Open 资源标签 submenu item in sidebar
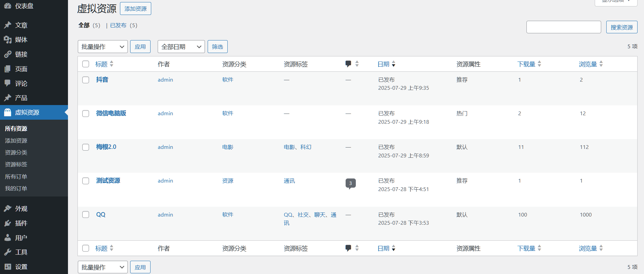This screenshot has width=644, height=274. click(16, 164)
